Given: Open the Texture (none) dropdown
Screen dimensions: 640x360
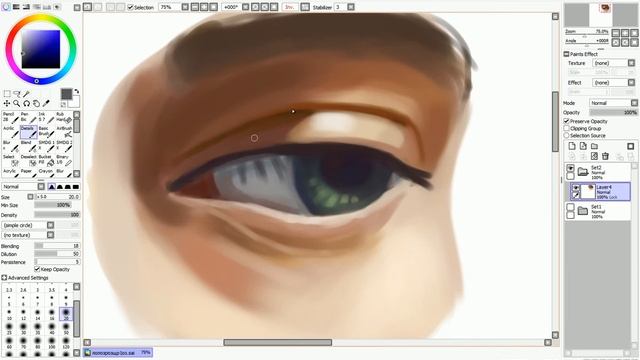Looking at the screenshot, I should coord(613,63).
